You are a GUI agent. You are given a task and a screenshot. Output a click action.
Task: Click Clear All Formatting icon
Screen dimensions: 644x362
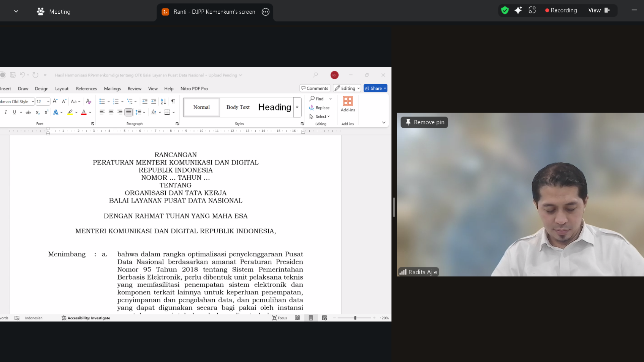[89, 102]
